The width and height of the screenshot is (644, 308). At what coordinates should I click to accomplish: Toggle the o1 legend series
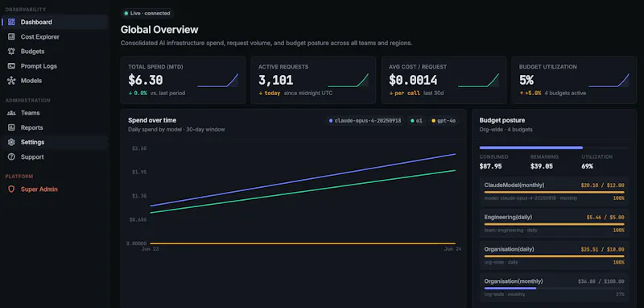[x=416, y=121]
